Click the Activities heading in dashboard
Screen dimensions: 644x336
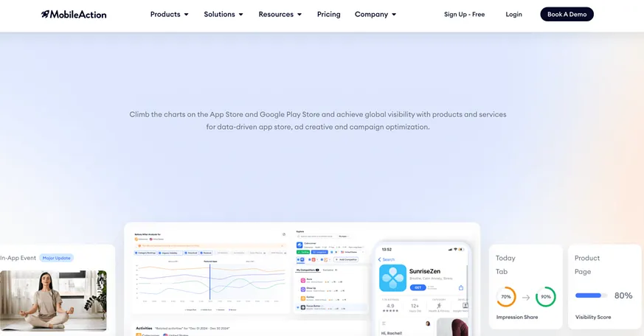144,328
